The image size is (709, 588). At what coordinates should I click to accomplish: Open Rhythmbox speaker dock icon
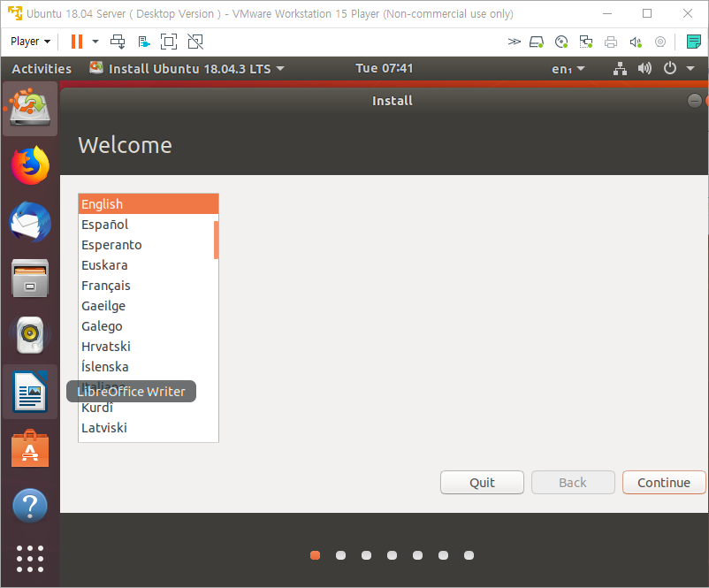pyautogui.click(x=30, y=335)
